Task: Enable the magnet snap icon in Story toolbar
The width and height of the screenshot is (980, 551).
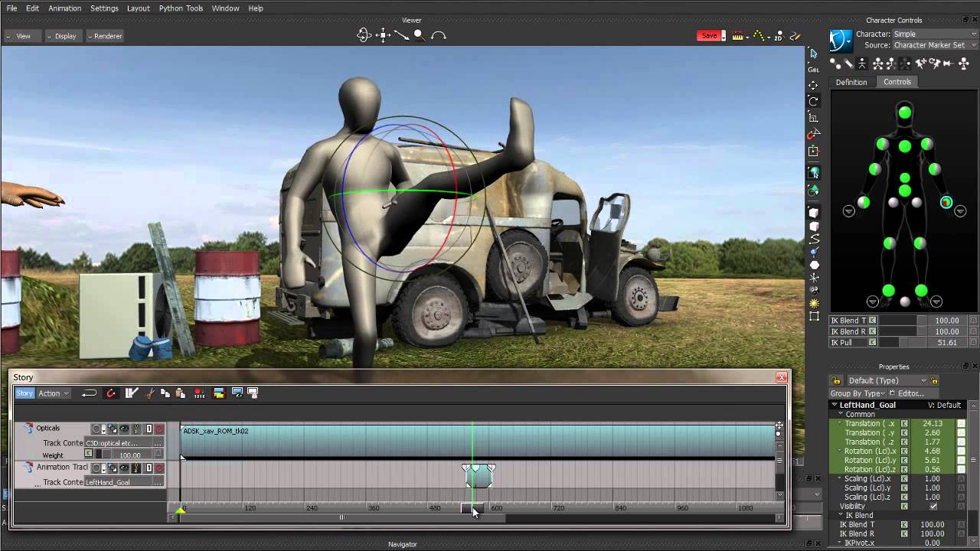Action: tap(110, 392)
